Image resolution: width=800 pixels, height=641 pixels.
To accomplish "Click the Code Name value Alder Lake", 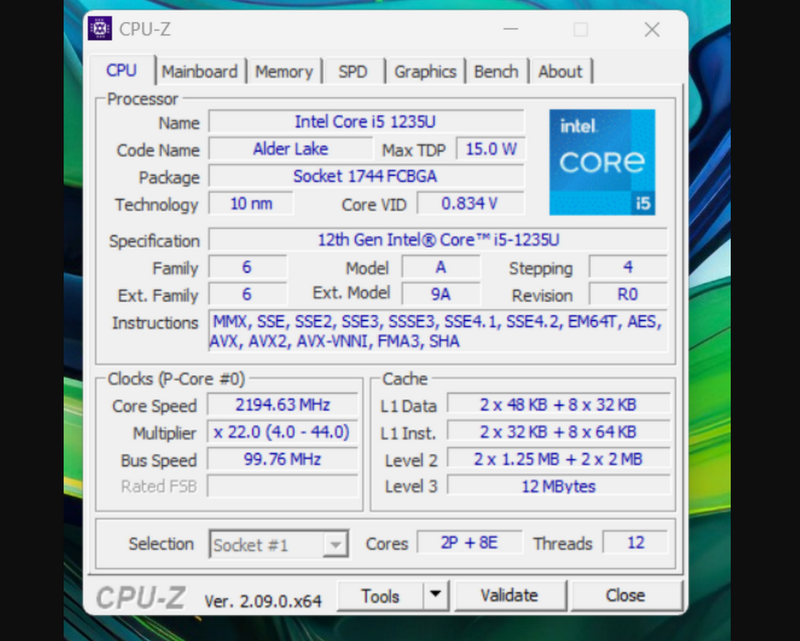I will point(290,149).
